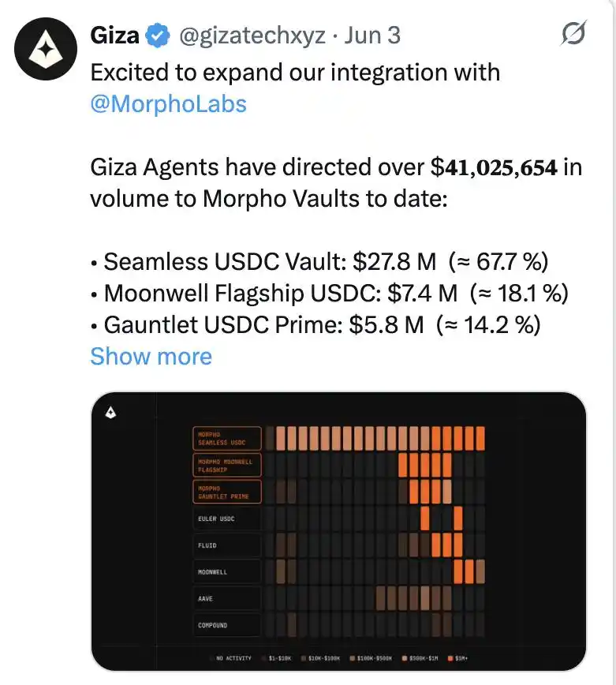
Task: Click the Giza profile avatar
Action: [46, 49]
